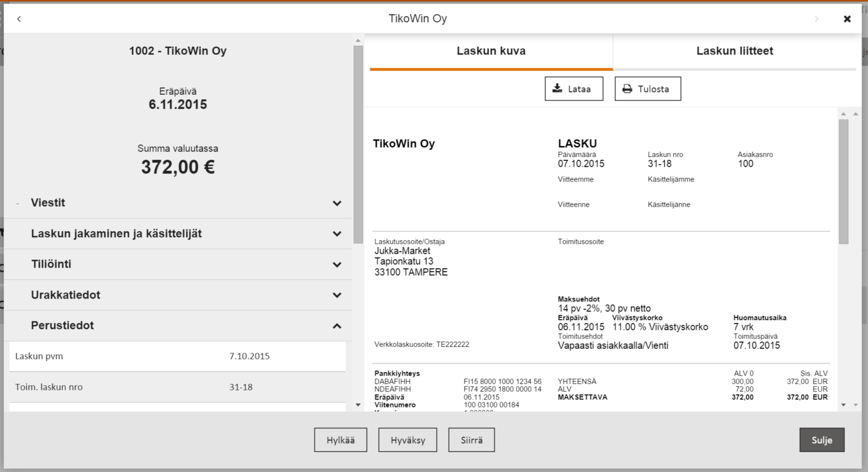Click the MAKSETTAVA total row label
This screenshot has width=868, height=472.
pyautogui.click(x=582, y=397)
